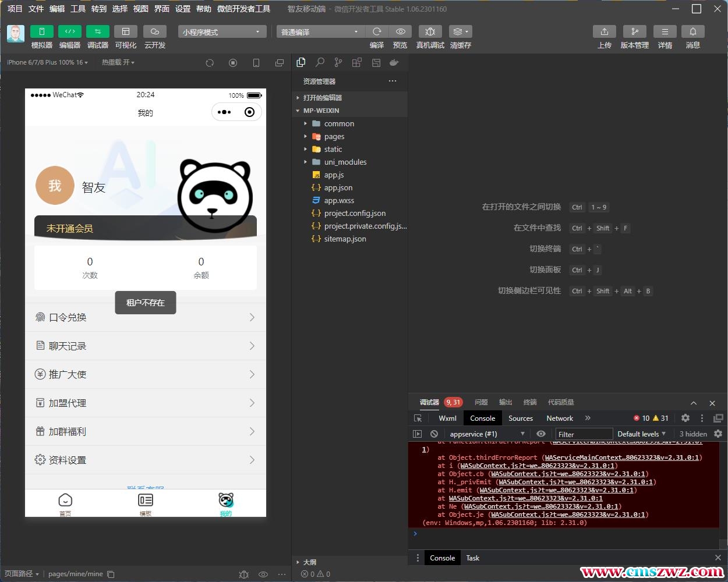Clear console with the clear icon
This screenshot has width=728, height=582.
pos(434,434)
